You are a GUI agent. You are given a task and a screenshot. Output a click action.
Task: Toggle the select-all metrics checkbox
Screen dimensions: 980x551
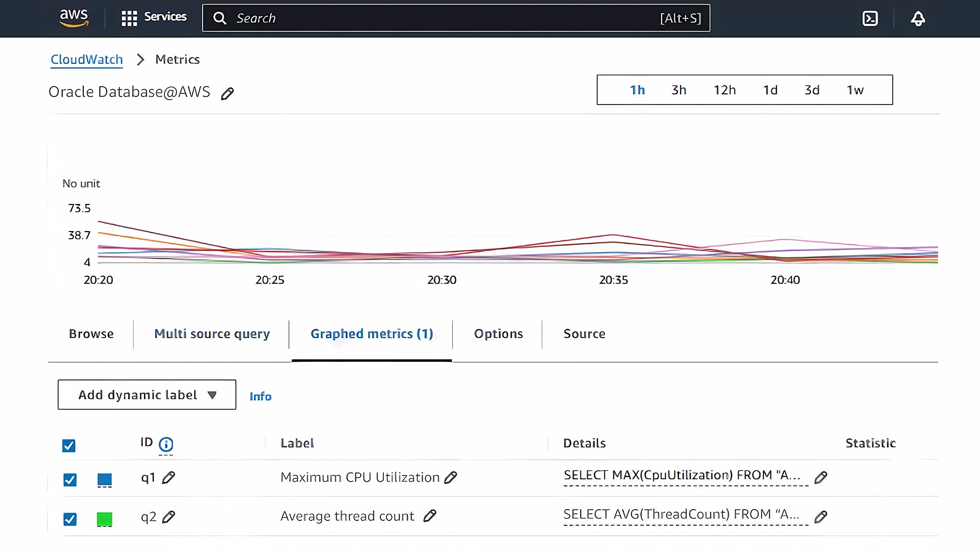click(x=69, y=445)
